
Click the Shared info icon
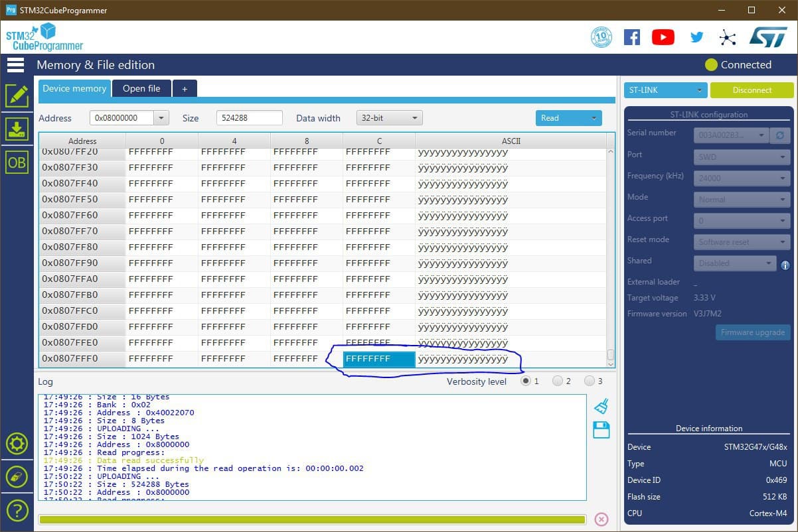point(785,265)
